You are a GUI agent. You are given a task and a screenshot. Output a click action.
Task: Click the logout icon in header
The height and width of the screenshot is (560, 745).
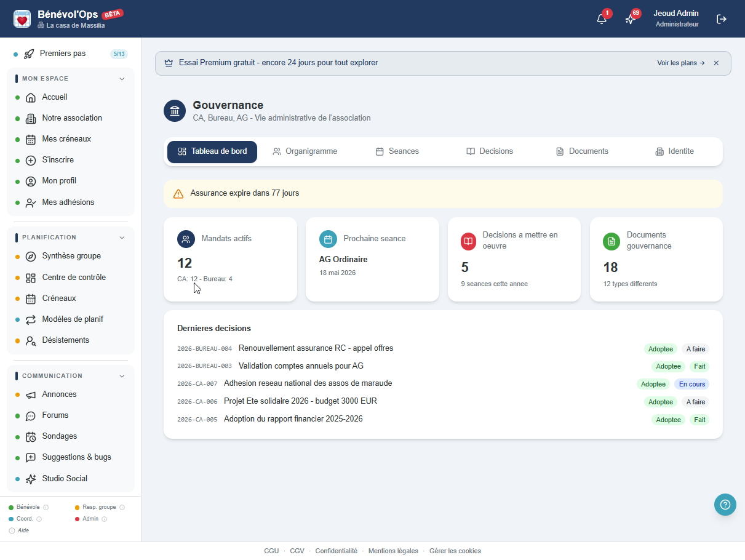click(722, 19)
